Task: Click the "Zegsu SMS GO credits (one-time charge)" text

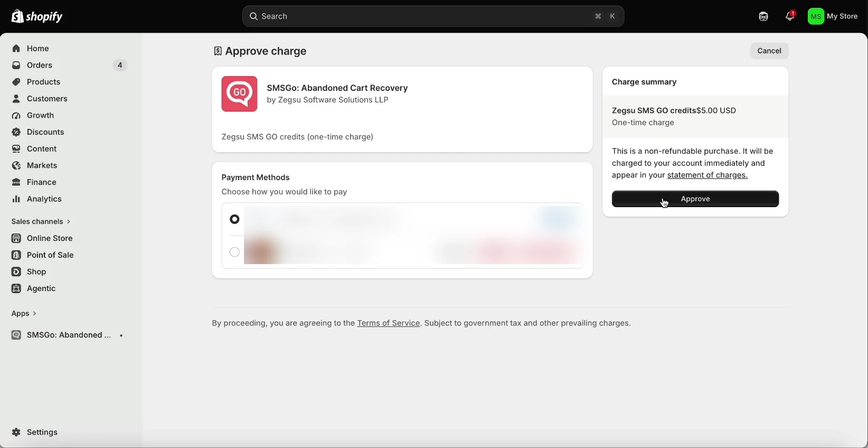Action: 298,137
